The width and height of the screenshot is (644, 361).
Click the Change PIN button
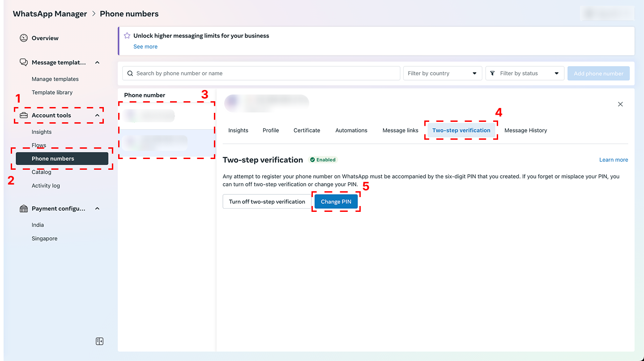[336, 202]
